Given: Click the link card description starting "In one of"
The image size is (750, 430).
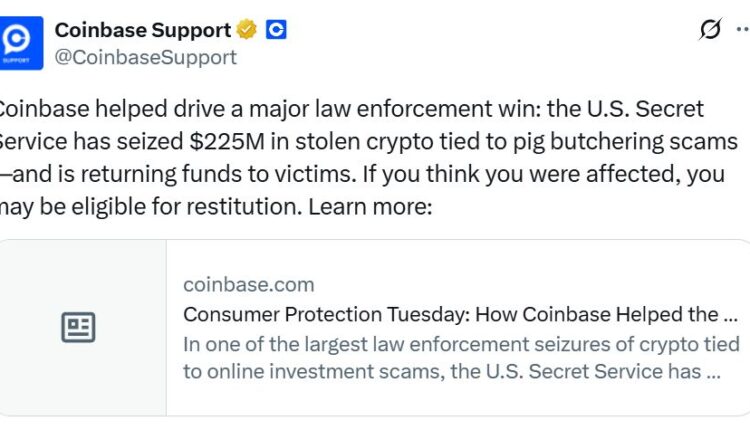Looking at the screenshot, I should coord(460,357).
